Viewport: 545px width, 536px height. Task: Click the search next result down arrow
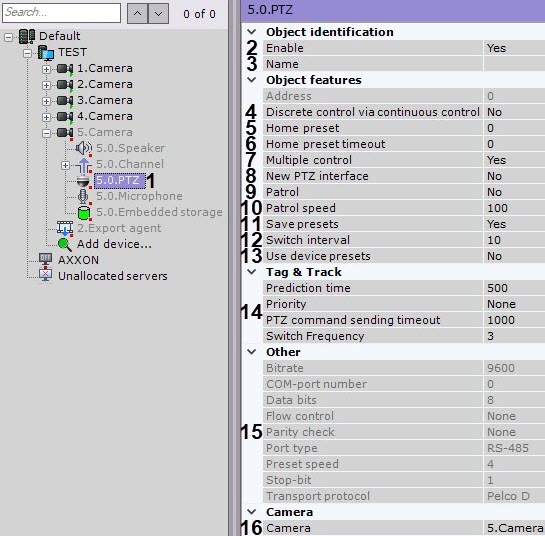point(158,14)
